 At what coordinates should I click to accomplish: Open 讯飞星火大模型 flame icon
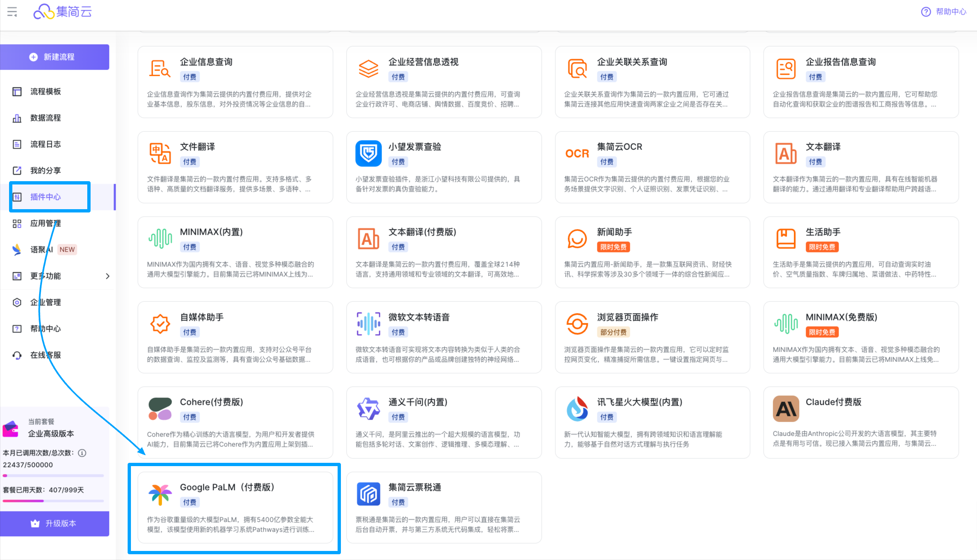[x=577, y=409]
